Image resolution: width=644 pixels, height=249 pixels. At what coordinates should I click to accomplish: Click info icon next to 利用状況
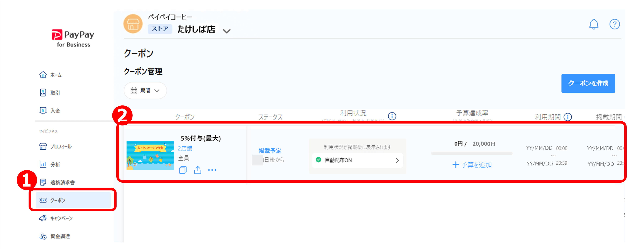pyautogui.click(x=392, y=116)
